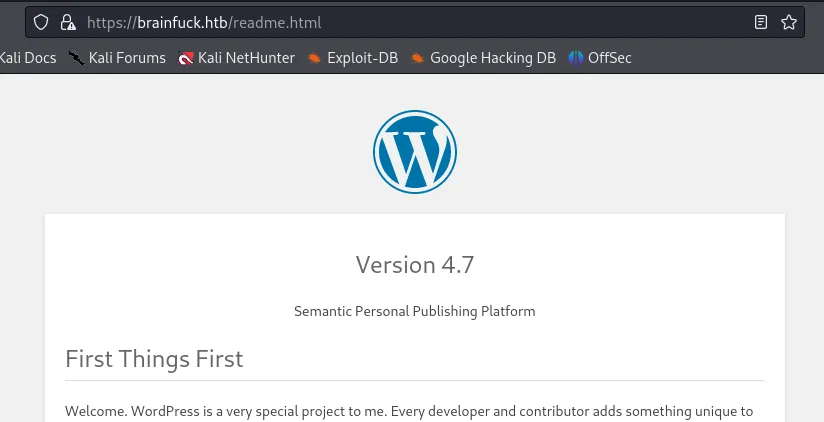Click the Exploit-DB orange bug favicon
Viewport: 824px width, 422px height.
[x=314, y=58]
